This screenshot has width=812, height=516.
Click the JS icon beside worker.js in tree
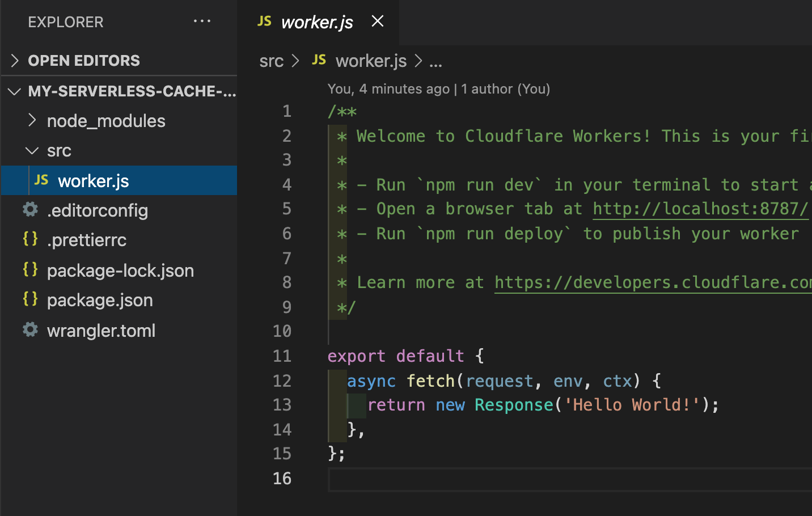(x=41, y=180)
